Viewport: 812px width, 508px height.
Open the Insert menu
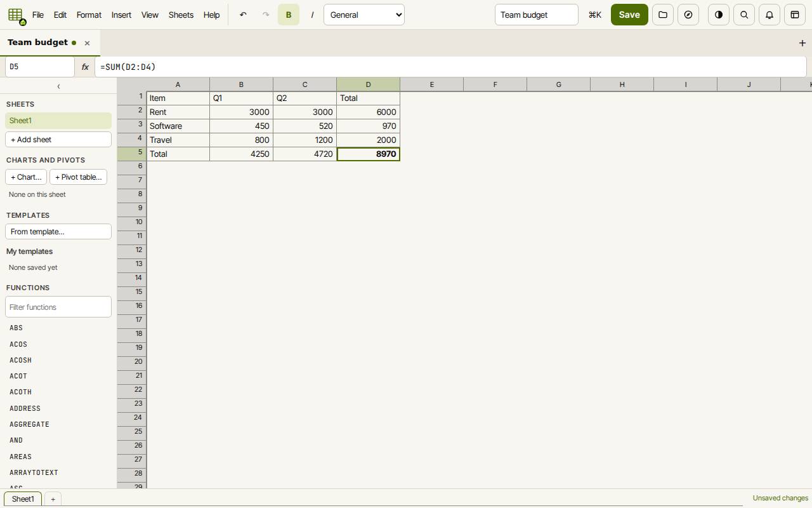pos(121,15)
